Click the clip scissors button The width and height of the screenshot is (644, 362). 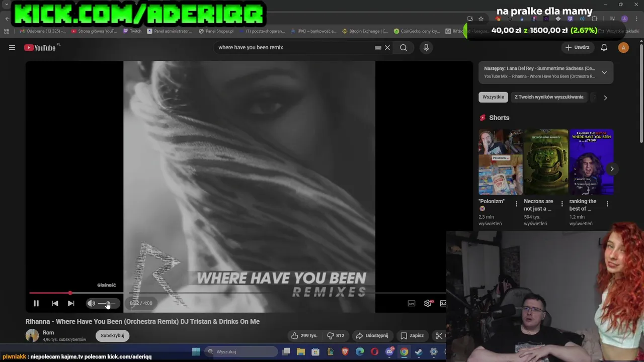pyautogui.click(x=439, y=335)
